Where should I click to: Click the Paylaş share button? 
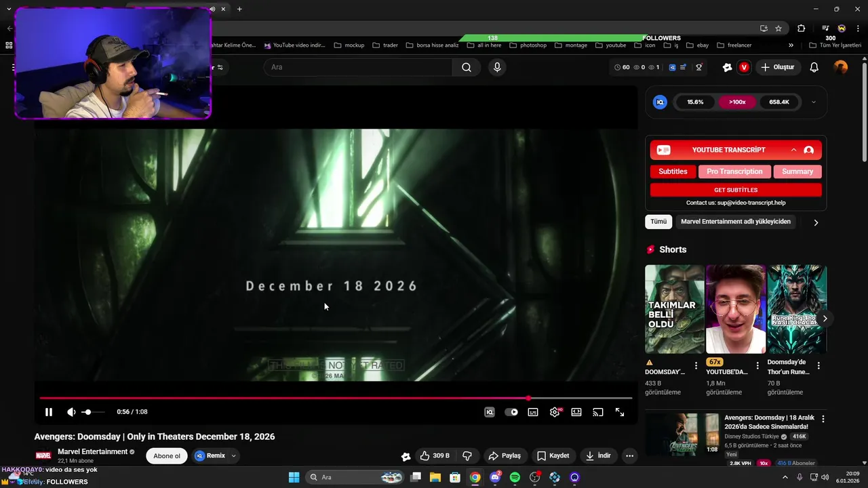click(505, 455)
